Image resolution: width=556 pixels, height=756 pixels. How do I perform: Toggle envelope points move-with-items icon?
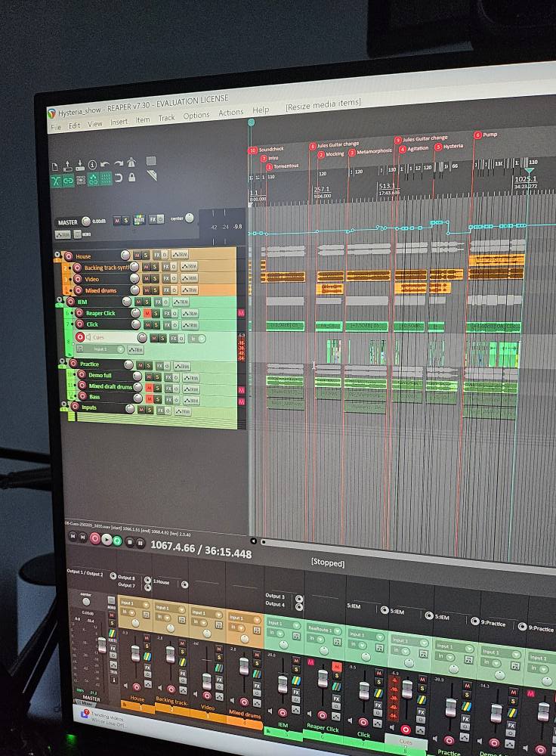point(93,179)
